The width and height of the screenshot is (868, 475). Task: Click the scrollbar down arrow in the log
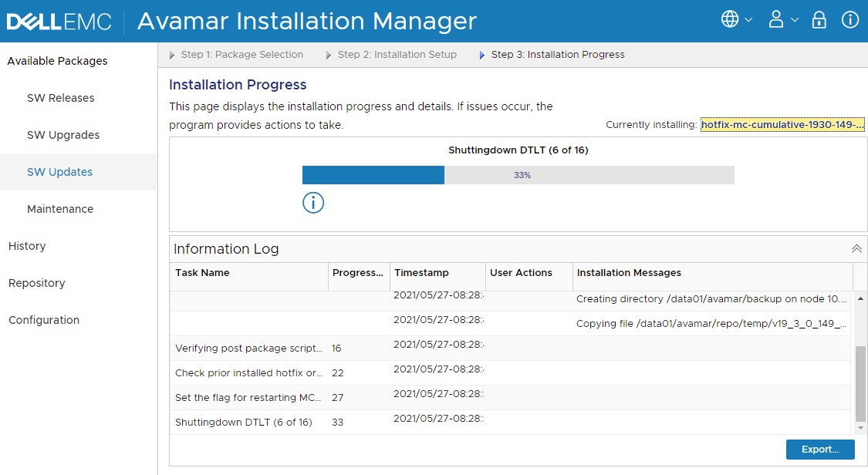pyautogui.click(x=859, y=428)
